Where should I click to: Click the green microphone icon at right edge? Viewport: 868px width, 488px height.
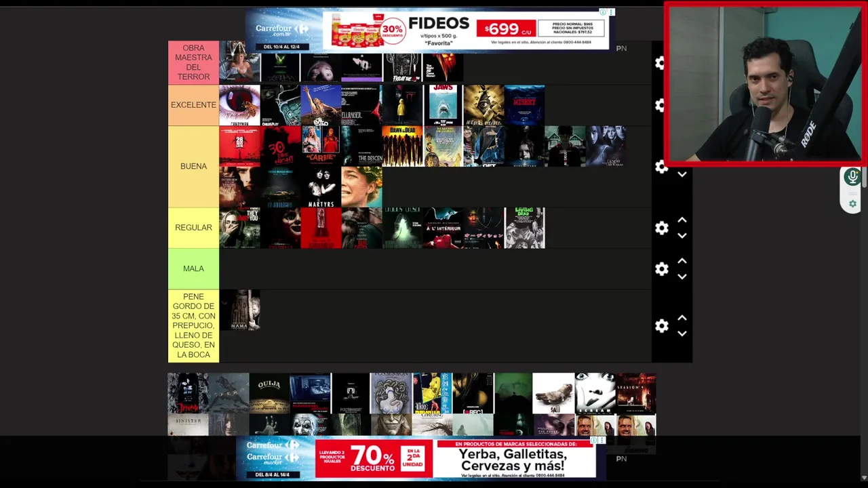[x=852, y=178]
